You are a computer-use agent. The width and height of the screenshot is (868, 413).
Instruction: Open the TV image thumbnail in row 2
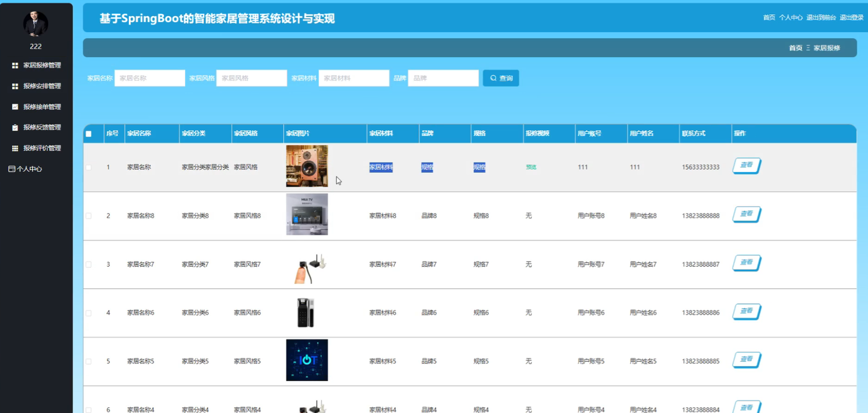pyautogui.click(x=307, y=214)
